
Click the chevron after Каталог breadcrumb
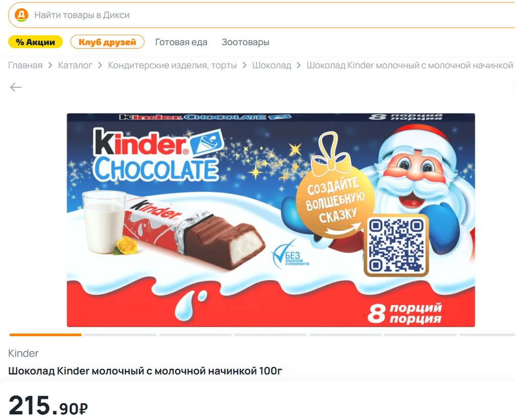coord(100,65)
